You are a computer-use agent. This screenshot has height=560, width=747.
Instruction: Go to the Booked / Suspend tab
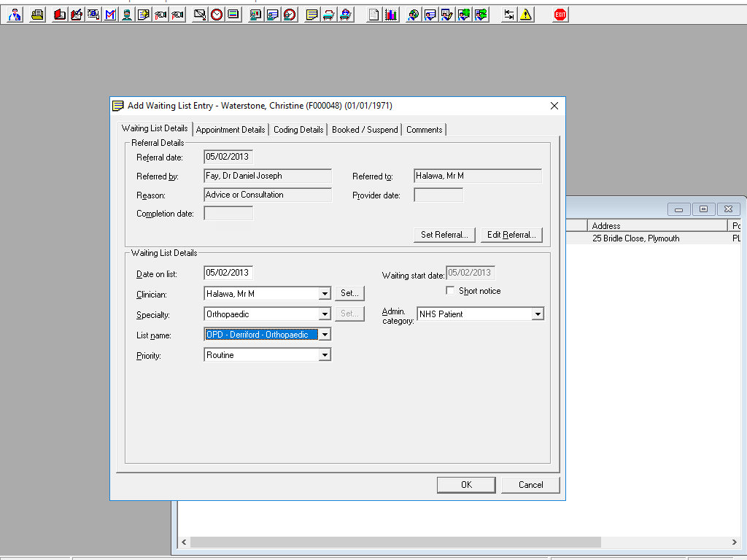pyautogui.click(x=365, y=130)
